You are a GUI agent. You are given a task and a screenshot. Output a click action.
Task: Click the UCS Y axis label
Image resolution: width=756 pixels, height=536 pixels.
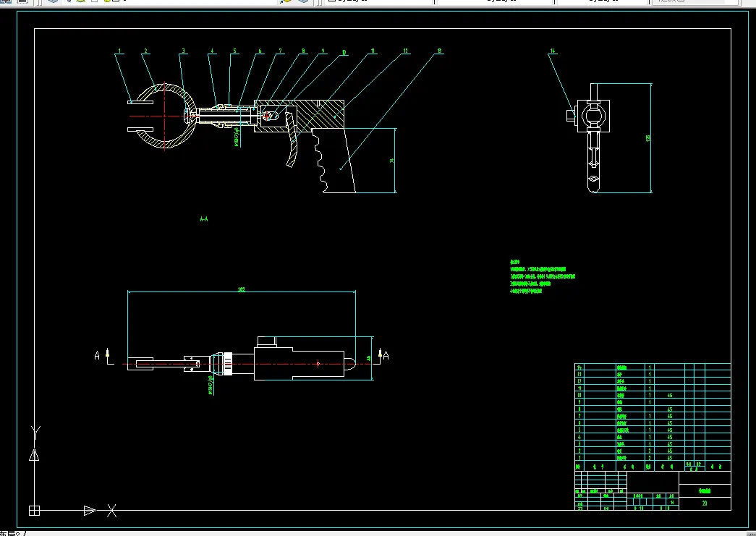[x=35, y=433]
